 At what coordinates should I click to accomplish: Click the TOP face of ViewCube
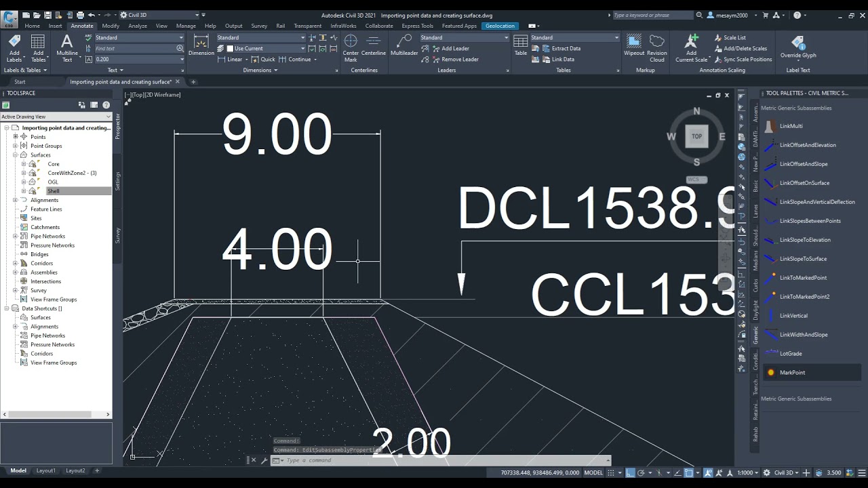[696, 136]
